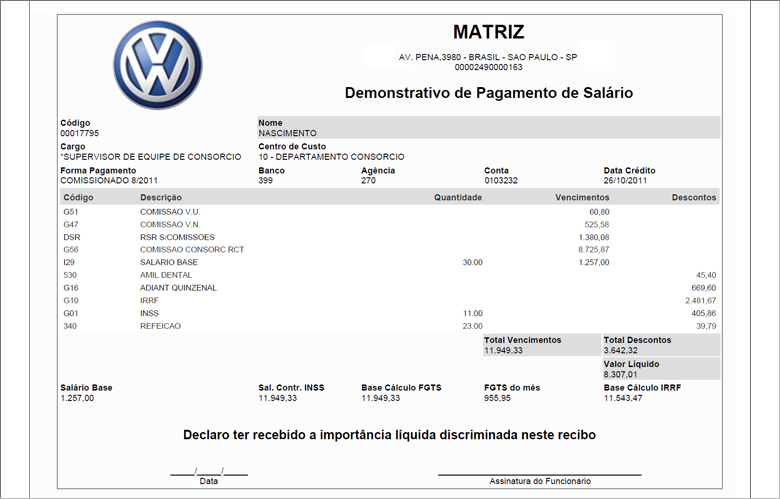Click the Data Crédito value 26/10/2011
The height and width of the screenshot is (499, 780).
pos(625,181)
